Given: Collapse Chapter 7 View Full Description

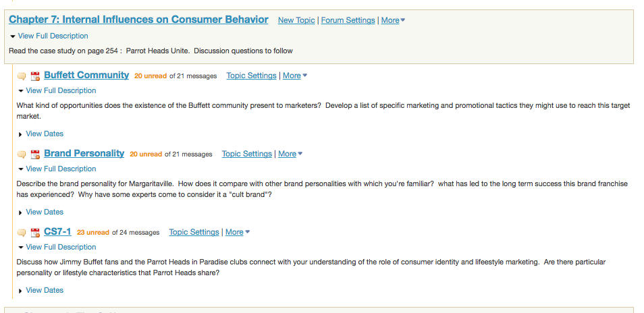Looking at the screenshot, I should (x=49, y=36).
